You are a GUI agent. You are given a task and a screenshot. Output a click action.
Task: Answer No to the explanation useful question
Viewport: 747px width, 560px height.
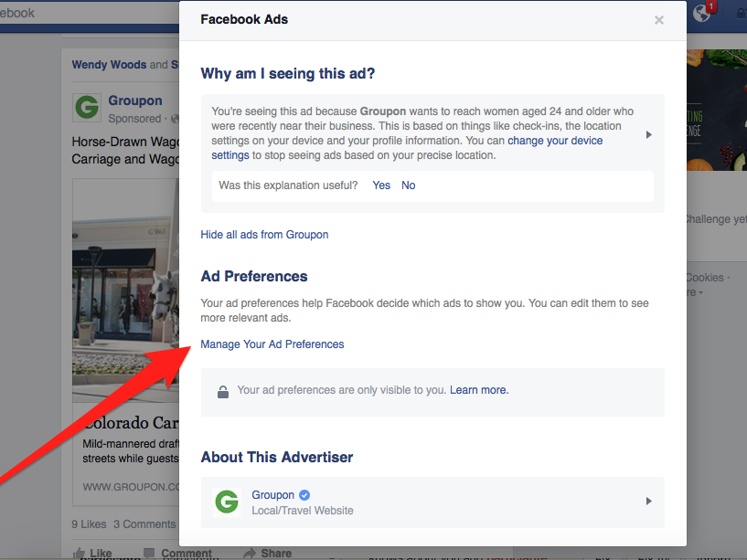(x=408, y=185)
